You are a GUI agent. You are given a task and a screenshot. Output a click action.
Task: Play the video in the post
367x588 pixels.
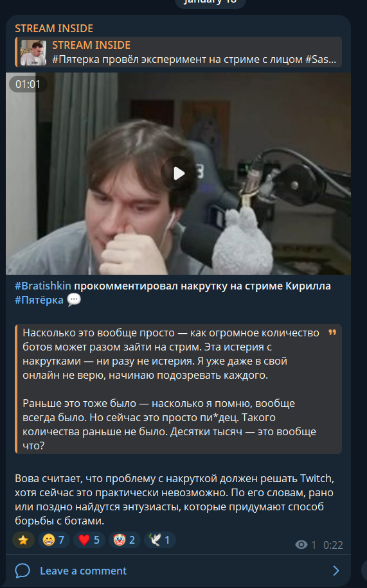click(x=179, y=173)
